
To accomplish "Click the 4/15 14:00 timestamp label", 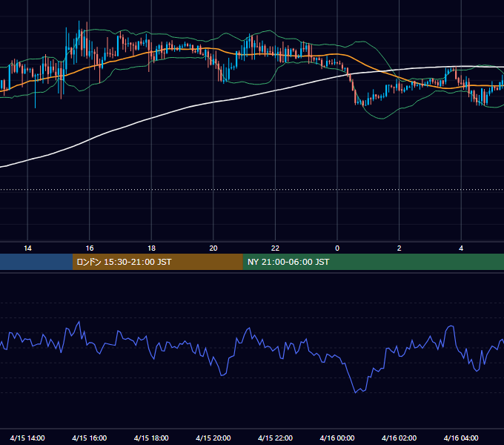I will coord(27,438).
